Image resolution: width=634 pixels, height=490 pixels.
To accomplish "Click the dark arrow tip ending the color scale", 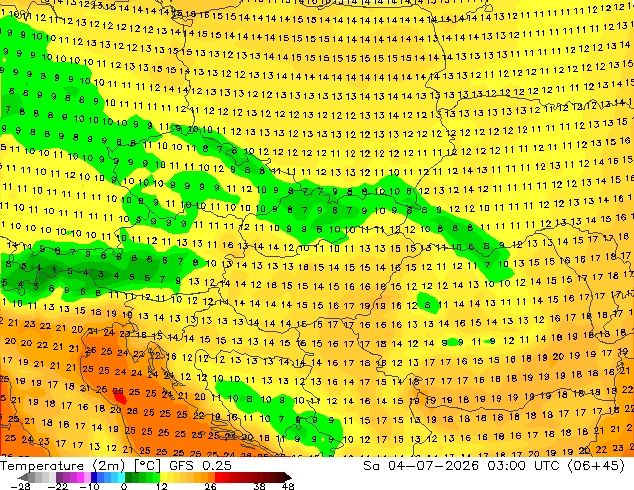I will point(288,477).
